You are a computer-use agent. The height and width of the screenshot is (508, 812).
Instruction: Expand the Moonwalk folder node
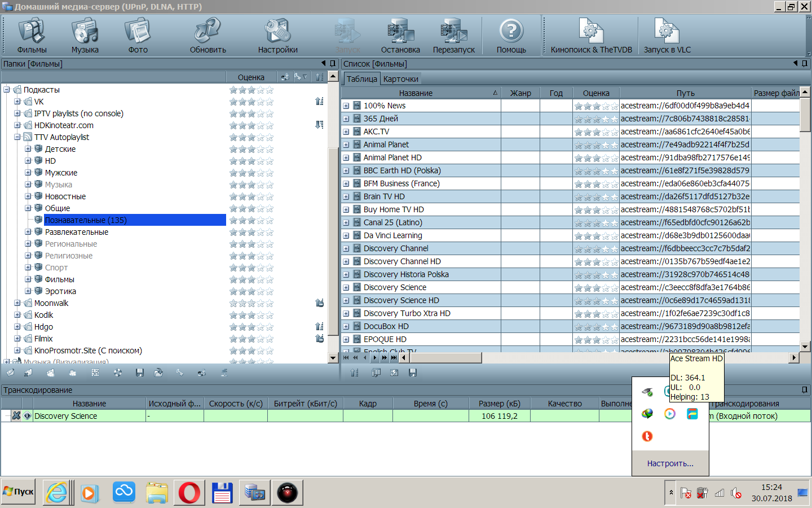click(17, 303)
